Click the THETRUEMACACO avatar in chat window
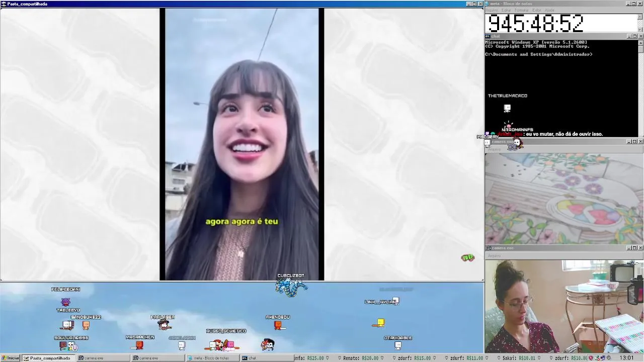 click(x=507, y=108)
